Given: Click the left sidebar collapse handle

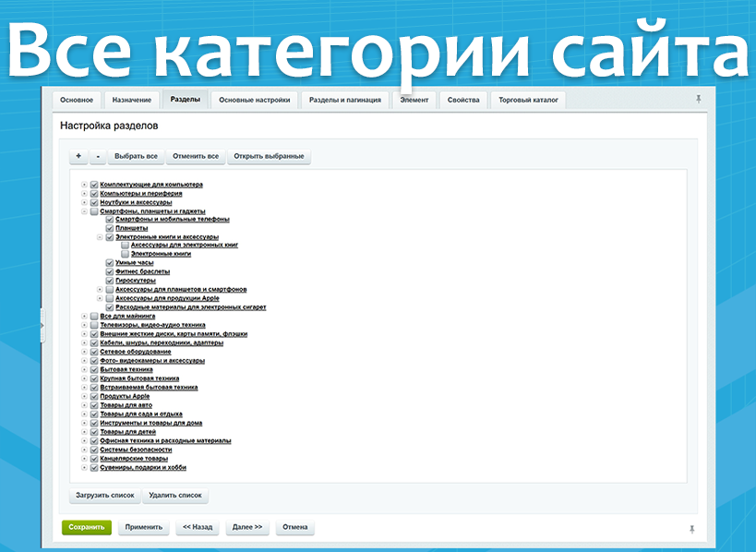Looking at the screenshot, I should point(42,325).
